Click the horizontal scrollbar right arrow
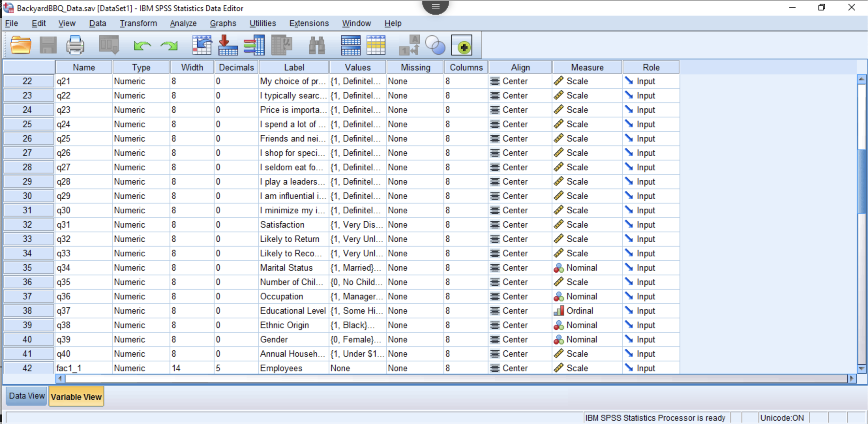Screen dimensions: 868x424 852,378
